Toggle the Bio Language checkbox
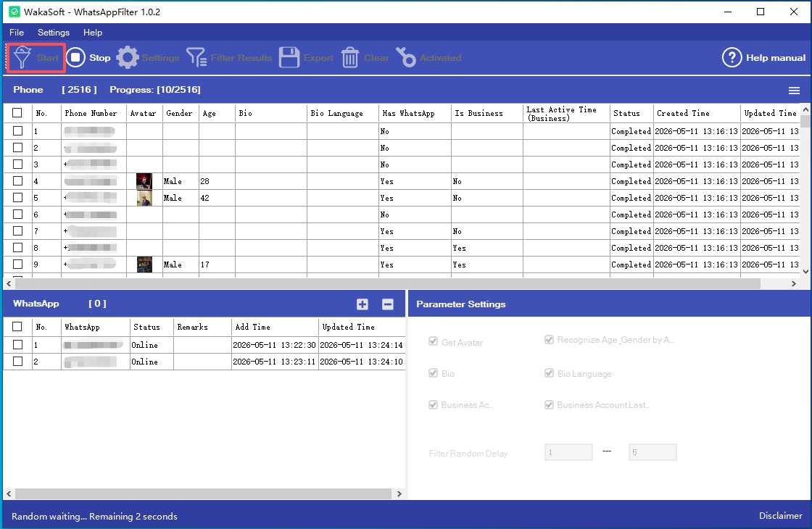The height and width of the screenshot is (529, 812). tap(549, 373)
